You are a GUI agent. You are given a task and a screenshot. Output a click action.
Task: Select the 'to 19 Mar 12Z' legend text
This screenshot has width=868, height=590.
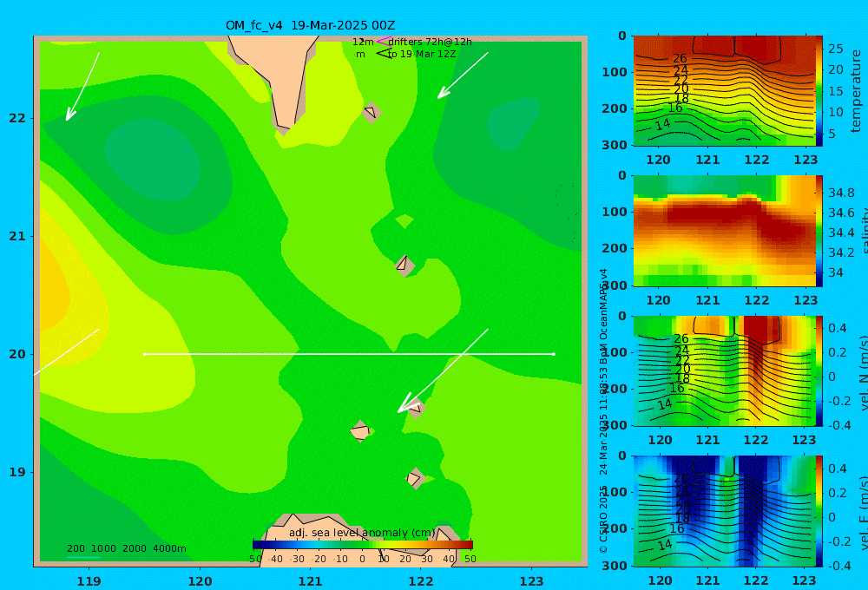coord(422,55)
